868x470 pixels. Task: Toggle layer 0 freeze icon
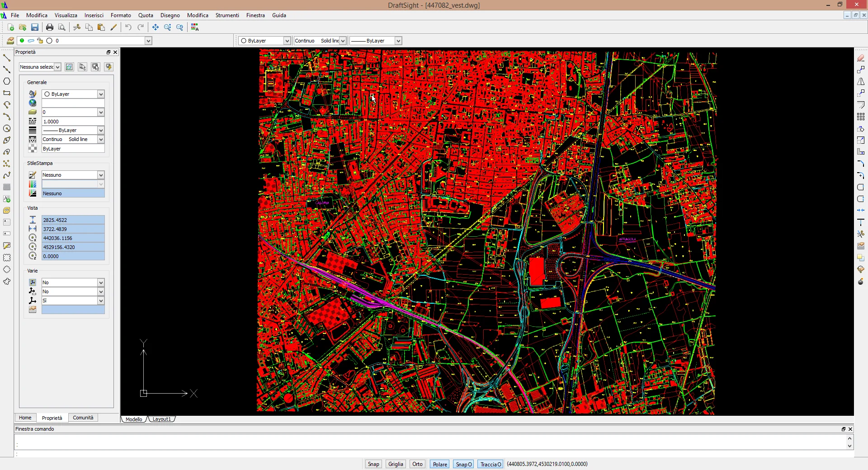(x=31, y=41)
